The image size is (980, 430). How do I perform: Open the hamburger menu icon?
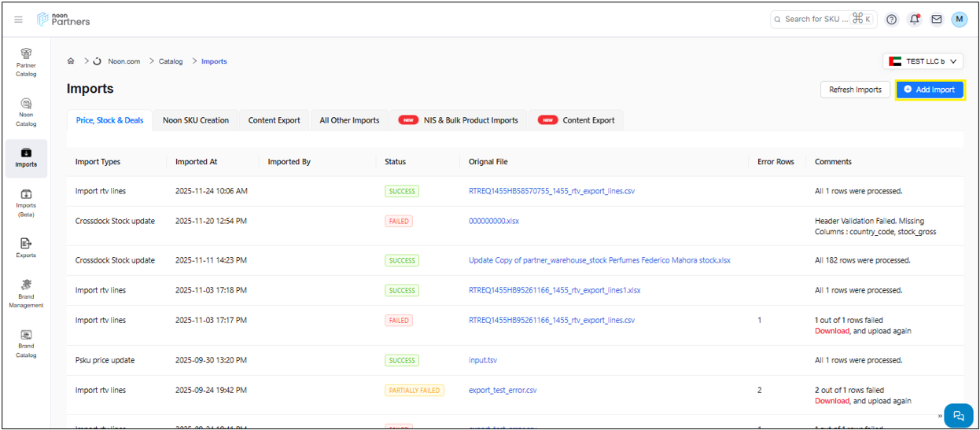(x=19, y=20)
